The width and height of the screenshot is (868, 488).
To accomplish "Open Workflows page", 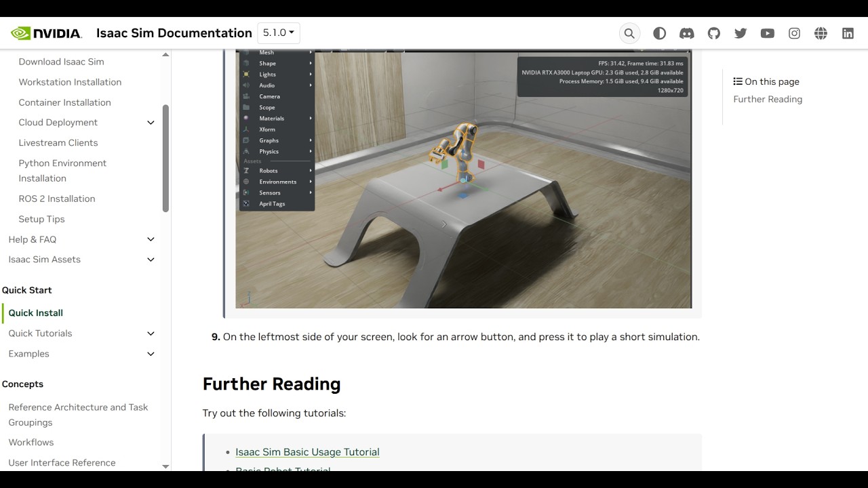I will pos(31,443).
